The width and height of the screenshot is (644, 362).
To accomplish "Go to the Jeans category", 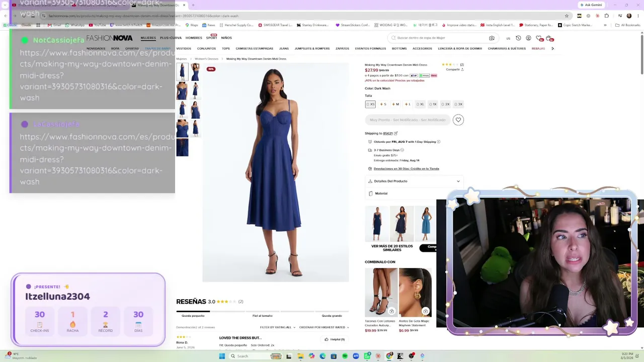I will click(x=284, y=48).
